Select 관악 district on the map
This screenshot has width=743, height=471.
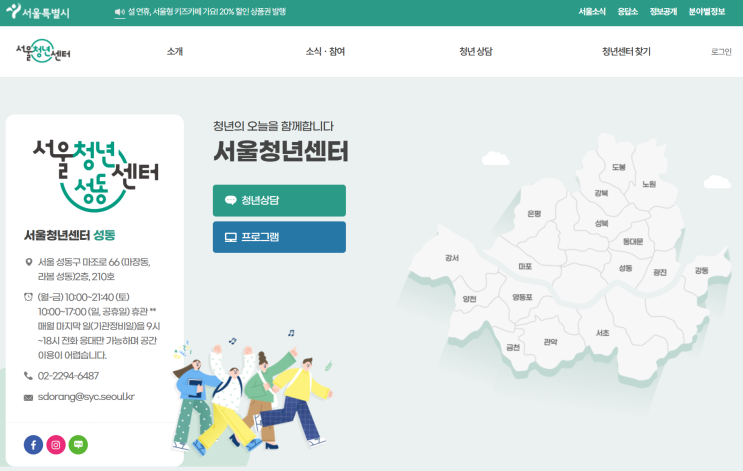click(550, 342)
